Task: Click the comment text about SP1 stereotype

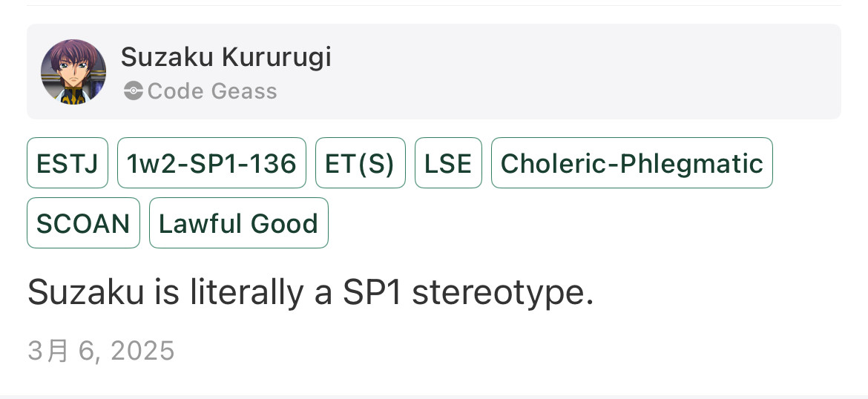Action: [x=310, y=293]
